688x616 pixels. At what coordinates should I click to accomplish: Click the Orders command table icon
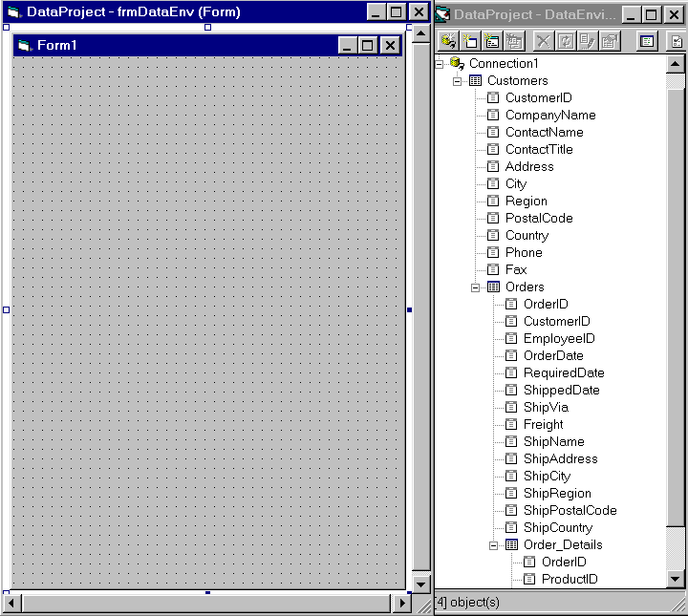tap(493, 287)
